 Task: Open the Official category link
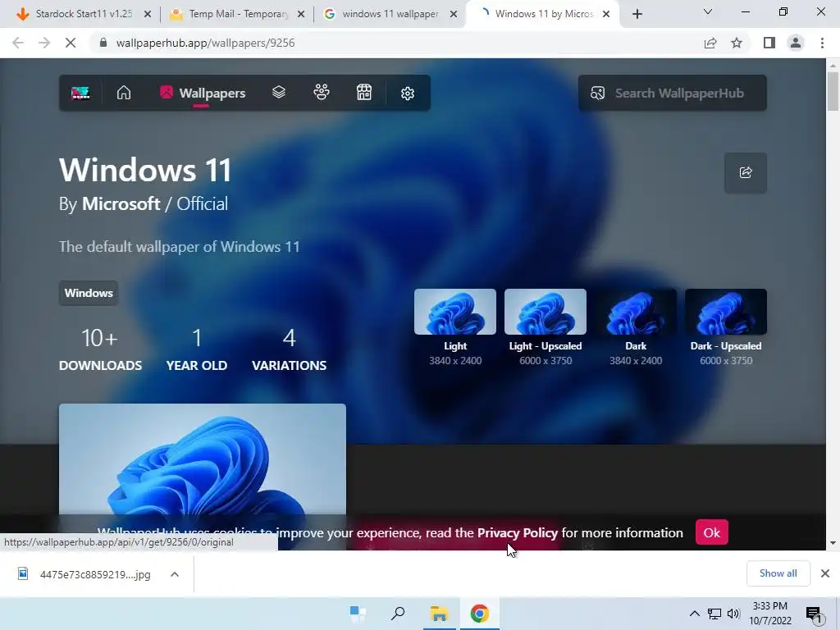202,203
